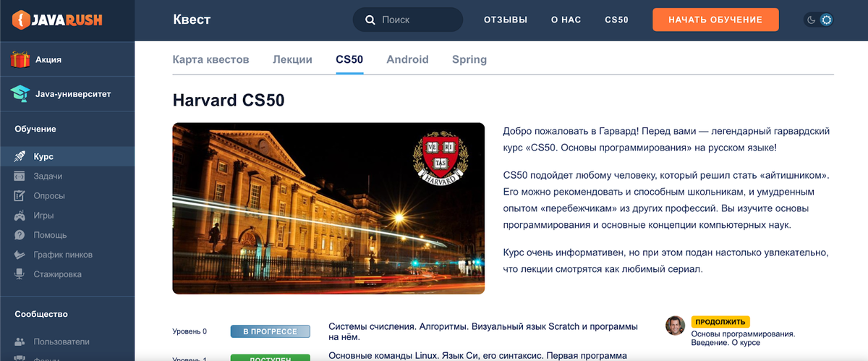Image resolution: width=868 pixels, height=361 pixels.
Task: Click the ДОСТУПЕН status badge
Action: 270,357
